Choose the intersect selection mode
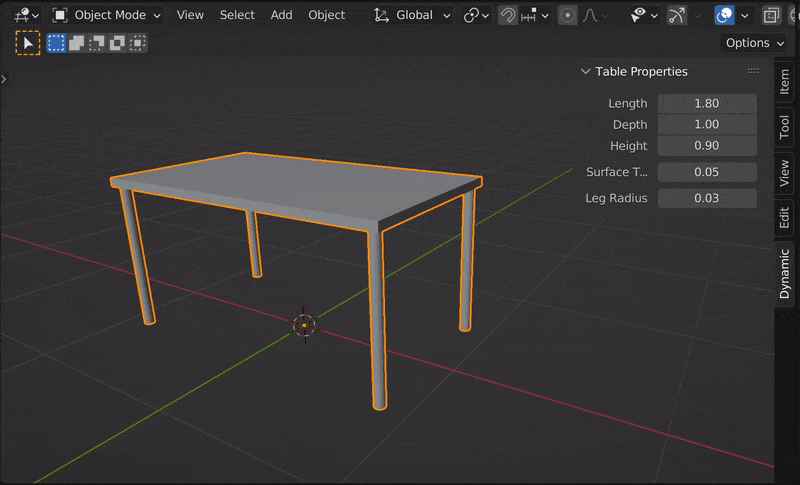Screen dimensions: 800x485 click(137, 43)
